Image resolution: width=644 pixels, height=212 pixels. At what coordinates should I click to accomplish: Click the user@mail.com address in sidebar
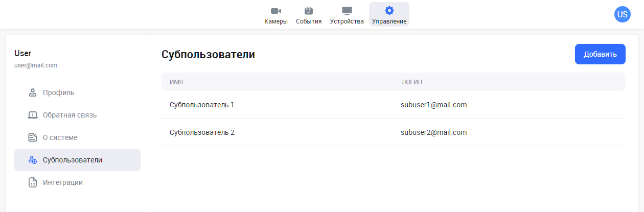point(36,65)
